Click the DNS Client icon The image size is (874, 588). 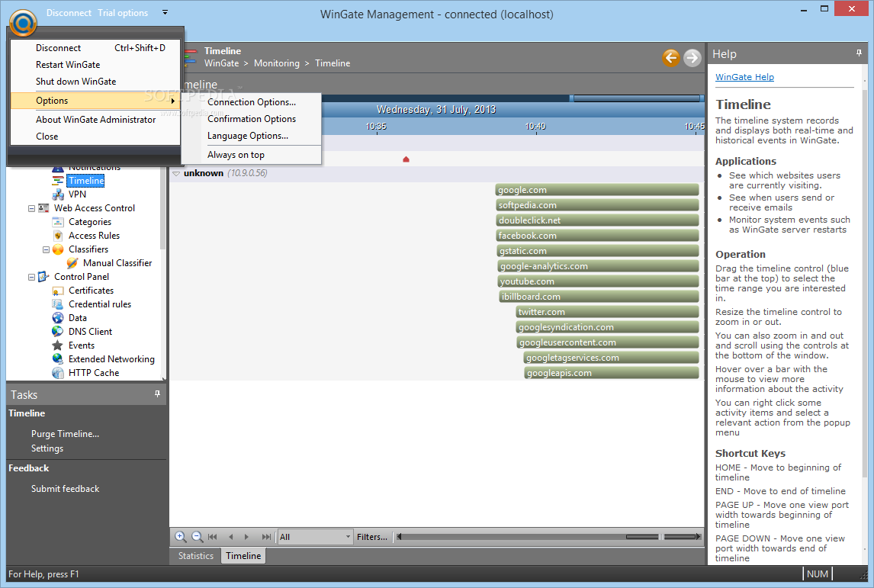coord(58,332)
